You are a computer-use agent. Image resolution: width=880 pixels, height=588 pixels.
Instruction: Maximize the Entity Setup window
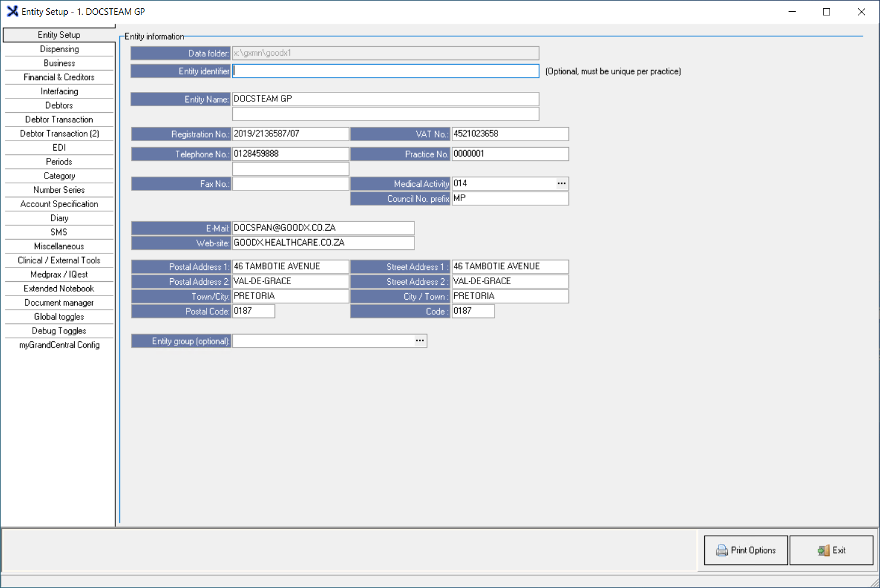tap(827, 12)
